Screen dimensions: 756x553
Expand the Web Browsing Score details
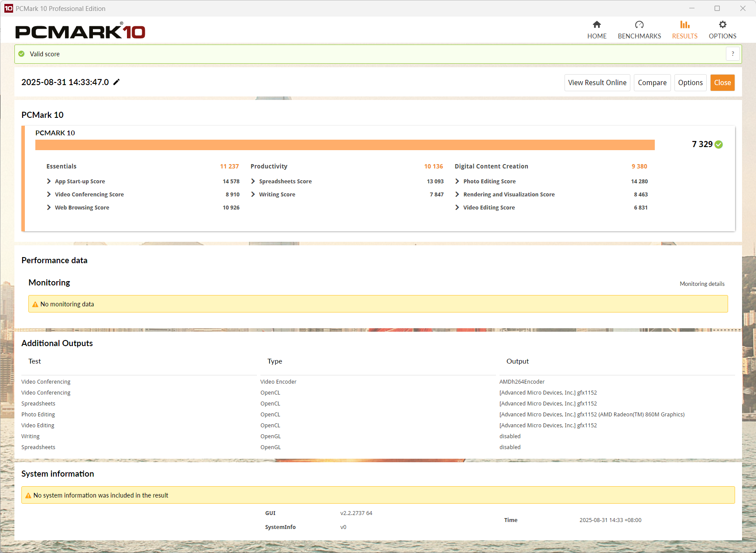[x=49, y=207]
